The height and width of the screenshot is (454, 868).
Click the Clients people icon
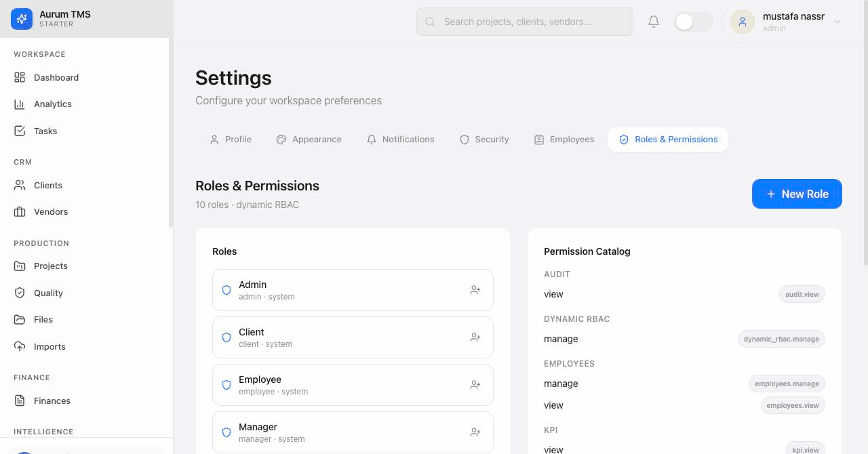(x=20, y=185)
